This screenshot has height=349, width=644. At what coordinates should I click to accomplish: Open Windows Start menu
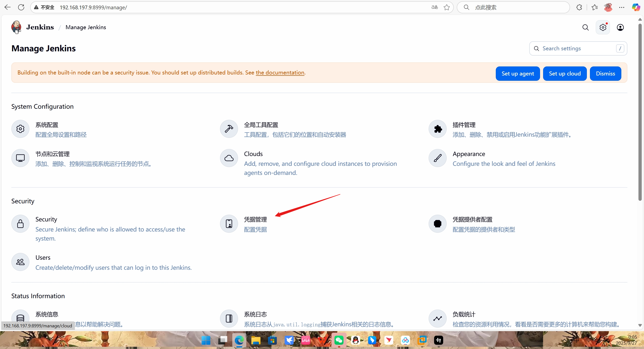tap(206, 340)
